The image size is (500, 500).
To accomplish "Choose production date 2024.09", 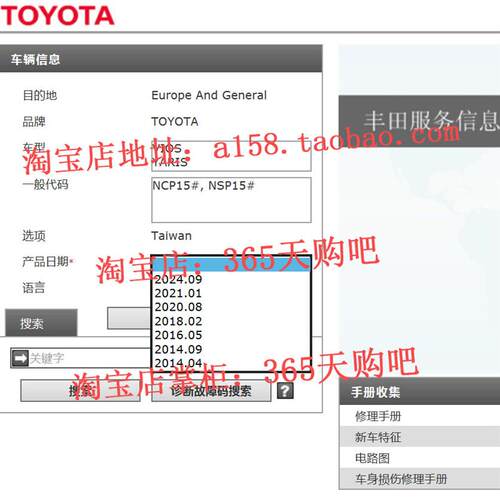I will 178,279.
